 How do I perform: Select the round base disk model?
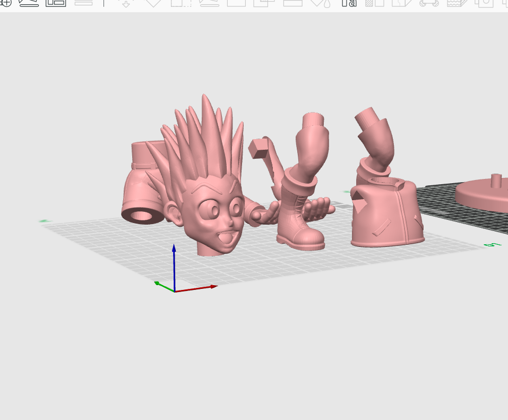(x=483, y=194)
